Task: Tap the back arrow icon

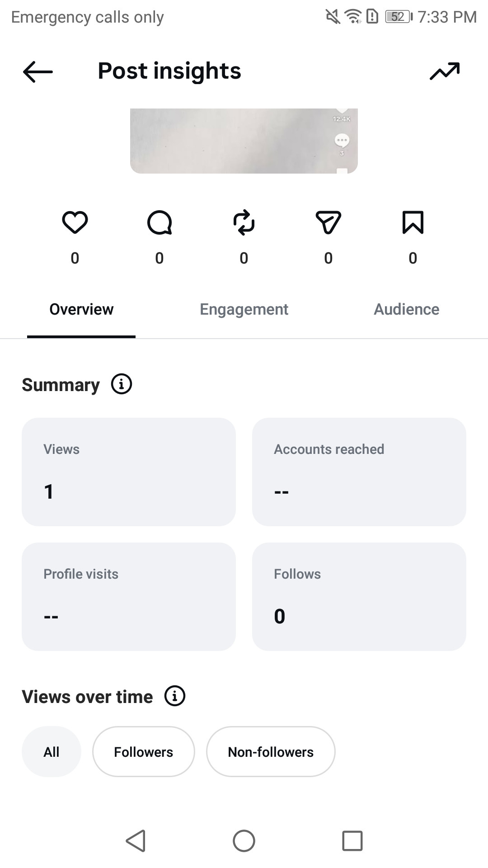Action: tap(38, 71)
